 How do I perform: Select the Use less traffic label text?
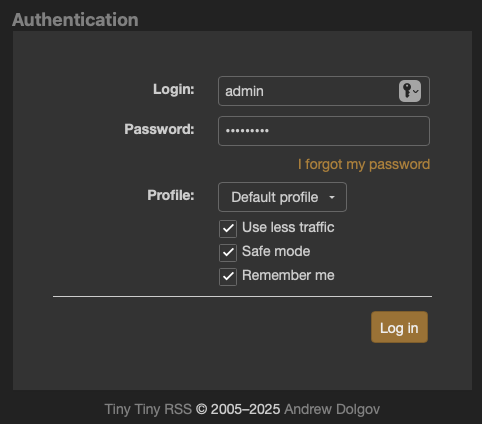tap(288, 227)
